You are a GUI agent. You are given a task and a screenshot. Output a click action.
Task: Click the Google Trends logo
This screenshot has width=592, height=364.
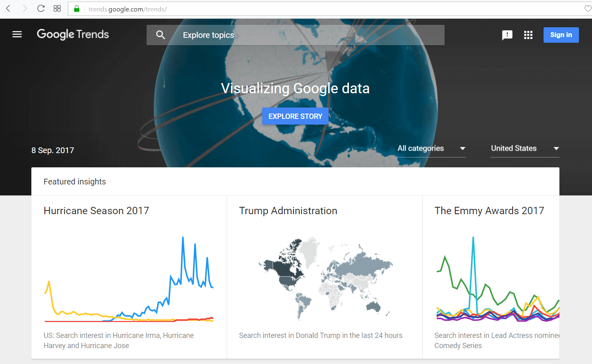click(x=73, y=35)
